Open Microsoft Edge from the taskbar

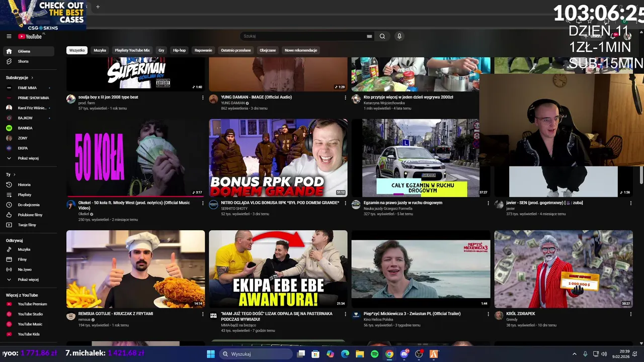click(x=345, y=354)
